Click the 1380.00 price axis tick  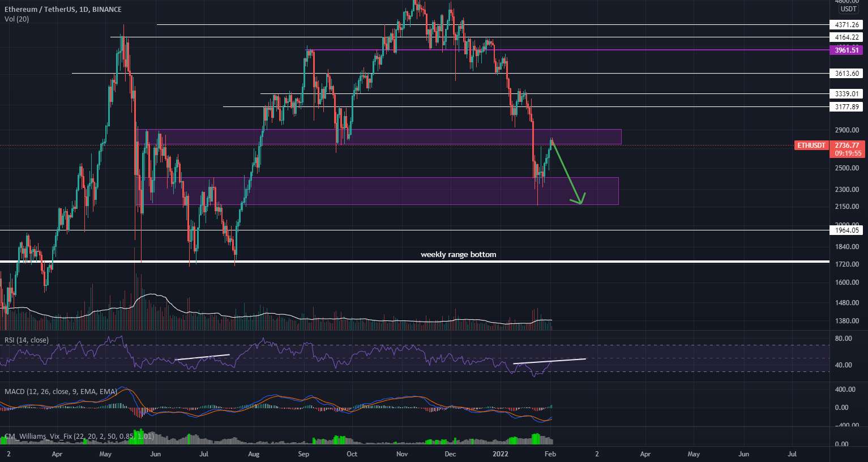pos(847,321)
